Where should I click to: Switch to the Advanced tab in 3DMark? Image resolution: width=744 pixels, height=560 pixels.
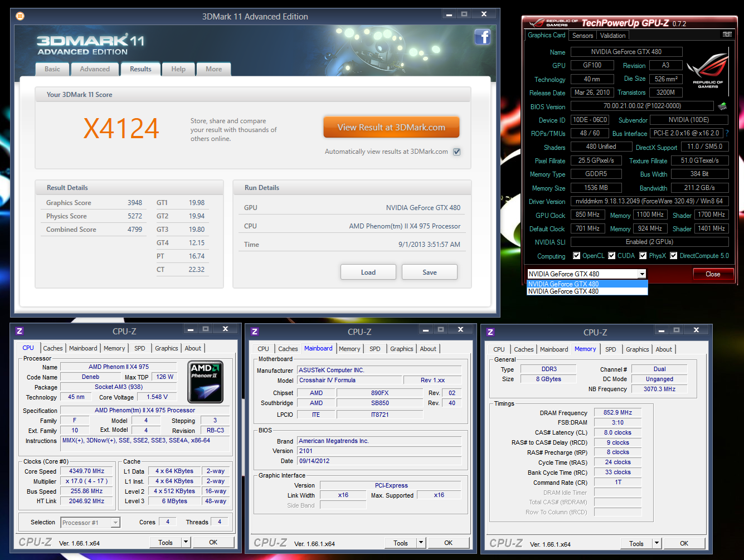point(95,69)
